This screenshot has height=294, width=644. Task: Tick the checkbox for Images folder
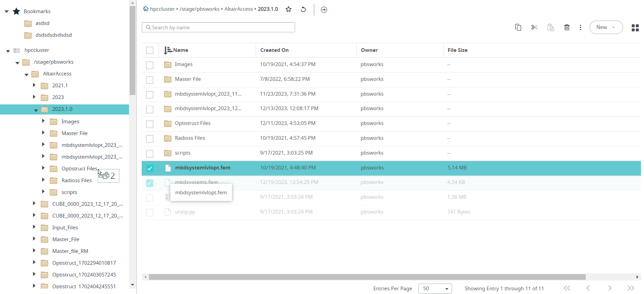150,65
